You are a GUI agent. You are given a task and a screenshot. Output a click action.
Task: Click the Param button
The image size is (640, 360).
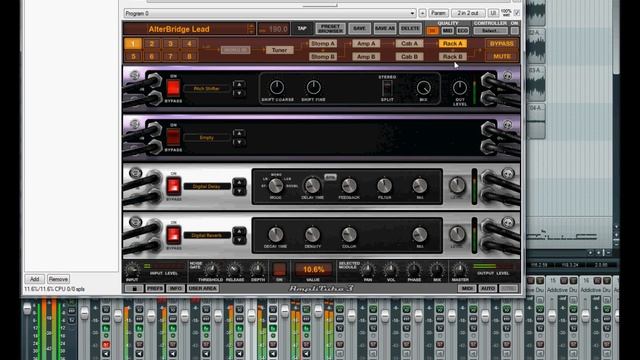tap(438, 13)
